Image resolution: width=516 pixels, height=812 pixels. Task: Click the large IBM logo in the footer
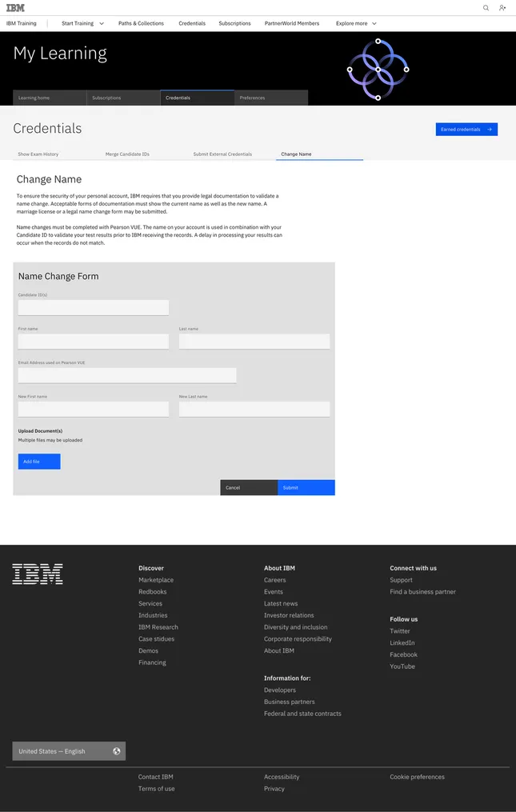[38, 574]
